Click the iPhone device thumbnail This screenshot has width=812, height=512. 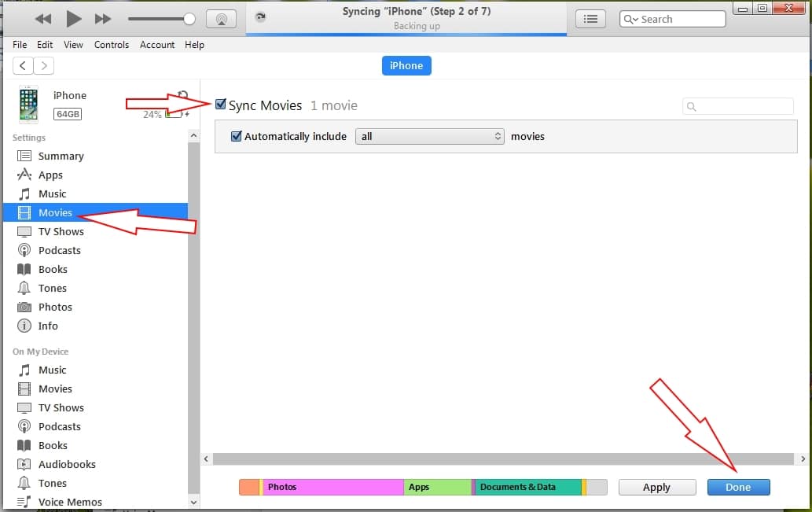(28, 105)
